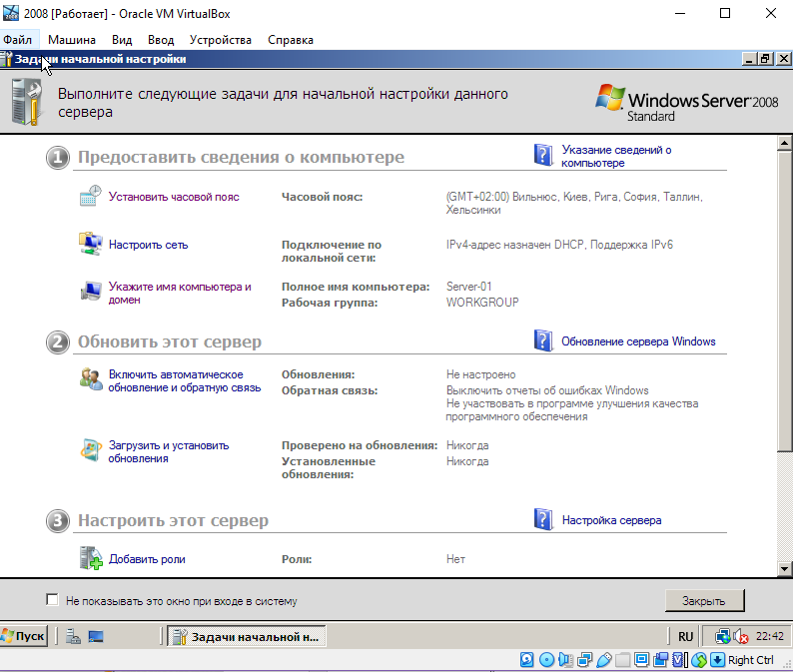This screenshot has height=672, width=793.
Task: Click VirtualBox CPU virtualization indicator
Action: pyautogui.click(x=679, y=659)
